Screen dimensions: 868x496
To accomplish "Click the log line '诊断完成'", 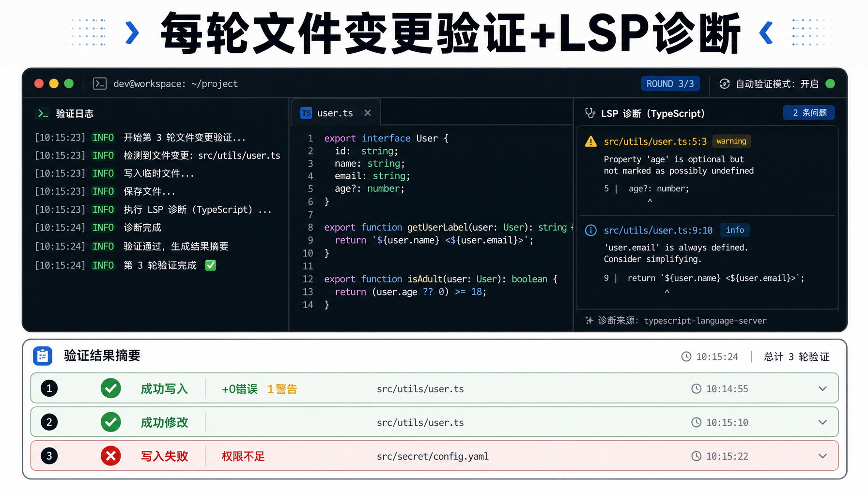I will pos(142,228).
